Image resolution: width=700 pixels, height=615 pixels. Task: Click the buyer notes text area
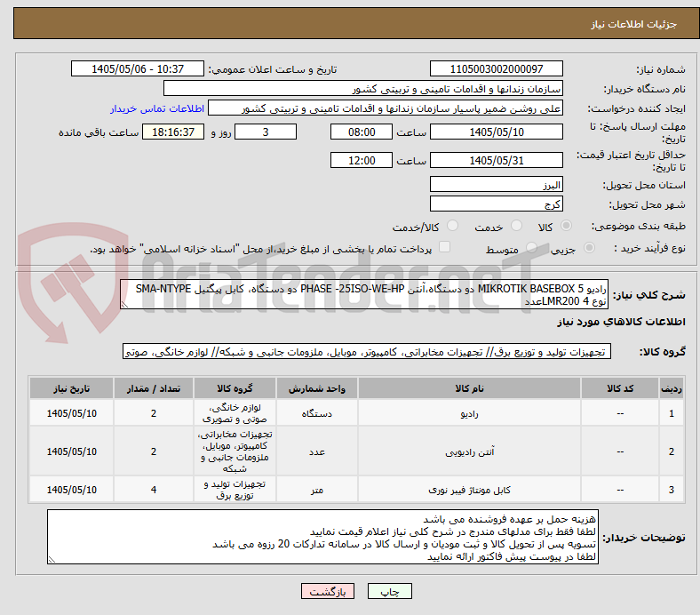322,537
